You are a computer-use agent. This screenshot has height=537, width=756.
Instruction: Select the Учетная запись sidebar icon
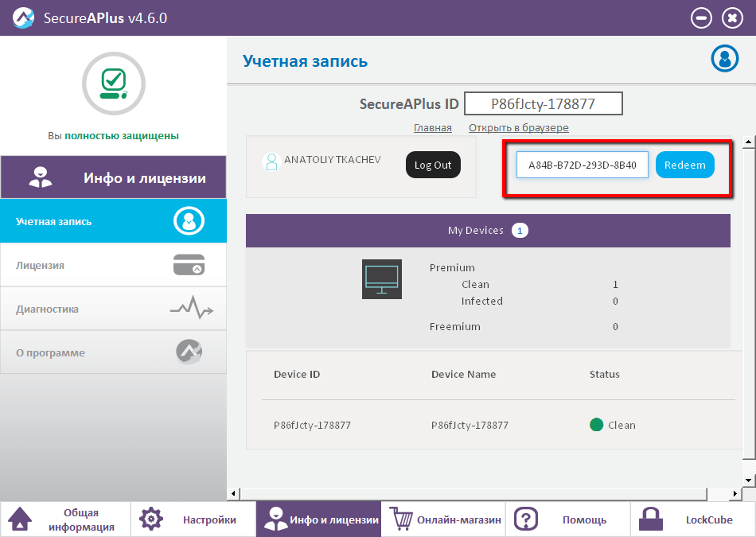click(189, 220)
